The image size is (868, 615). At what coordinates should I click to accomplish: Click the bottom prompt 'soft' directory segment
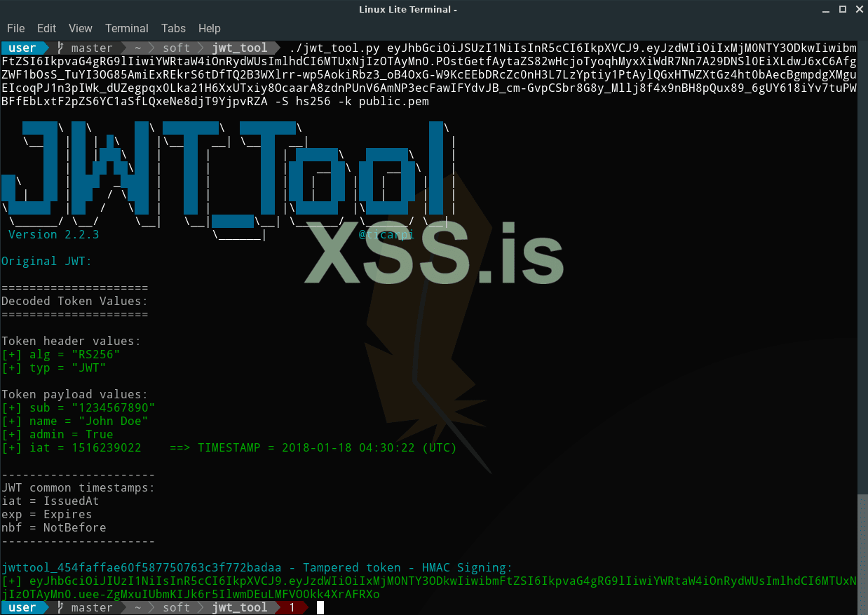pos(176,607)
